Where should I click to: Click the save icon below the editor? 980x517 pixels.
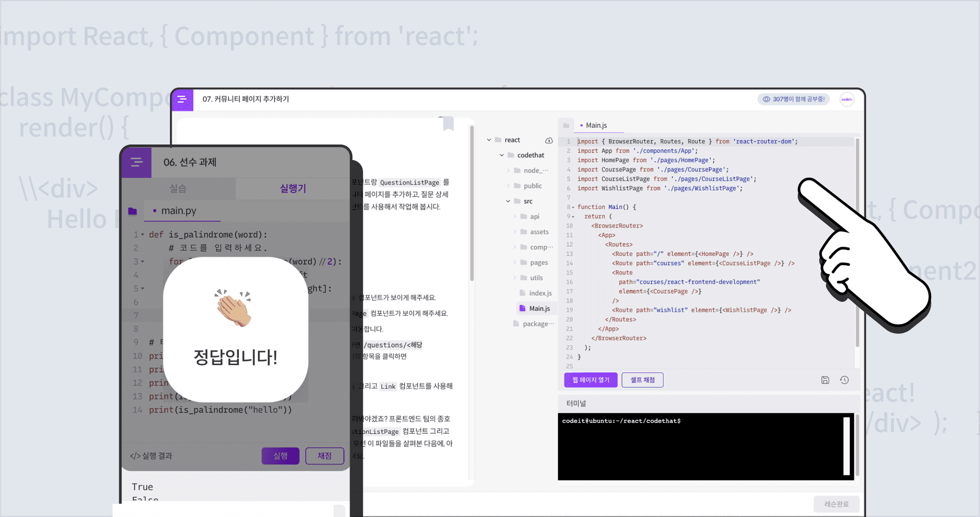point(825,380)
